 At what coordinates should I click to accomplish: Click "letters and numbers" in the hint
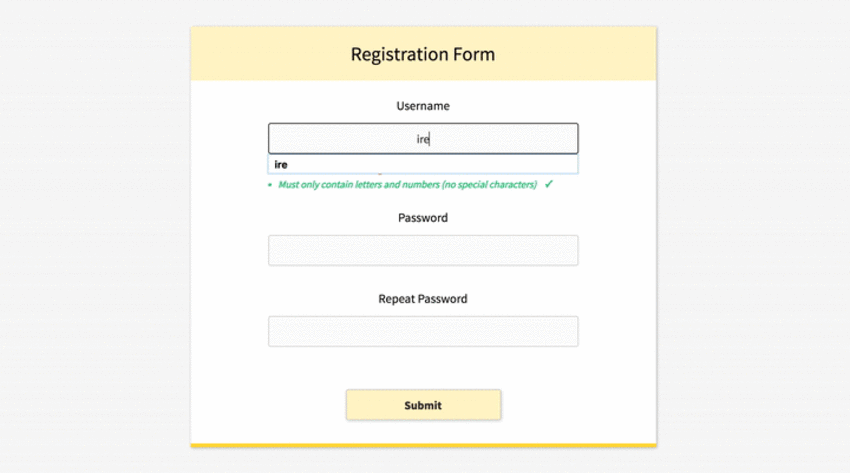[395, 185]
